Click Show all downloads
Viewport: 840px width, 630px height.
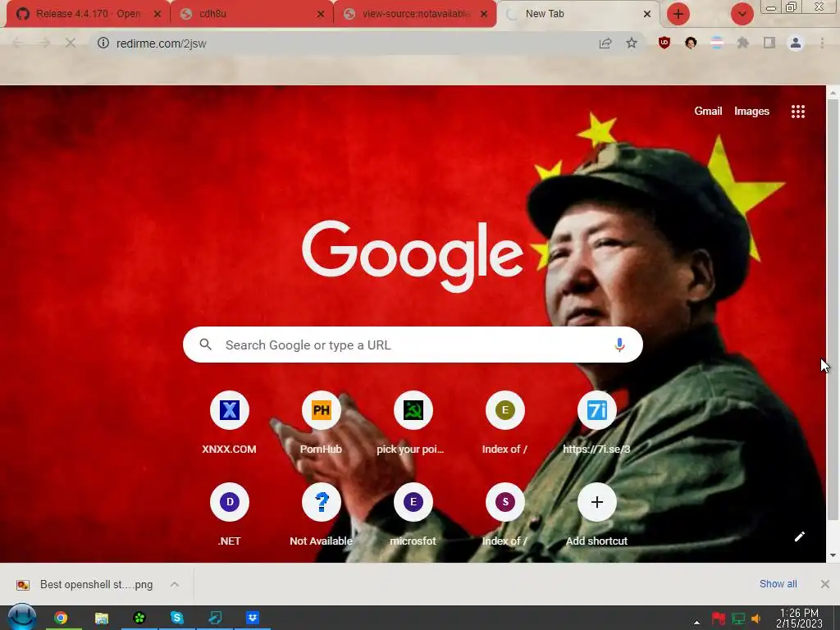tap(778, 584)
